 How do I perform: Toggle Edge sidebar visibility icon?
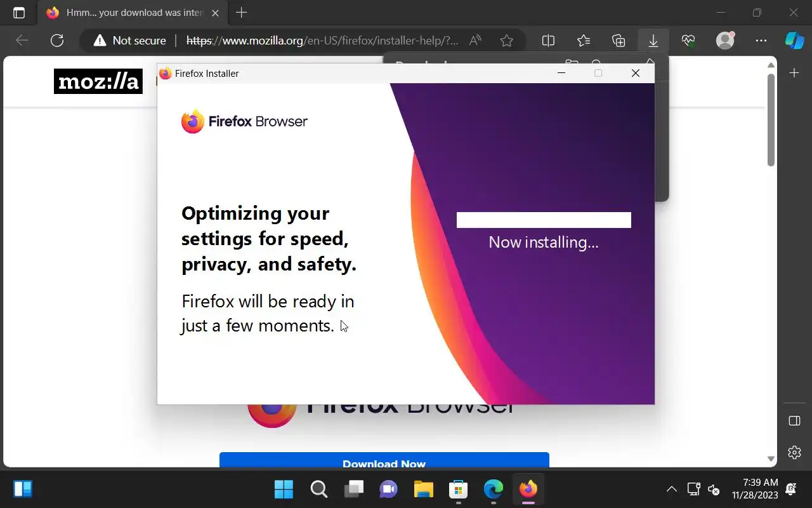[794, 421]
